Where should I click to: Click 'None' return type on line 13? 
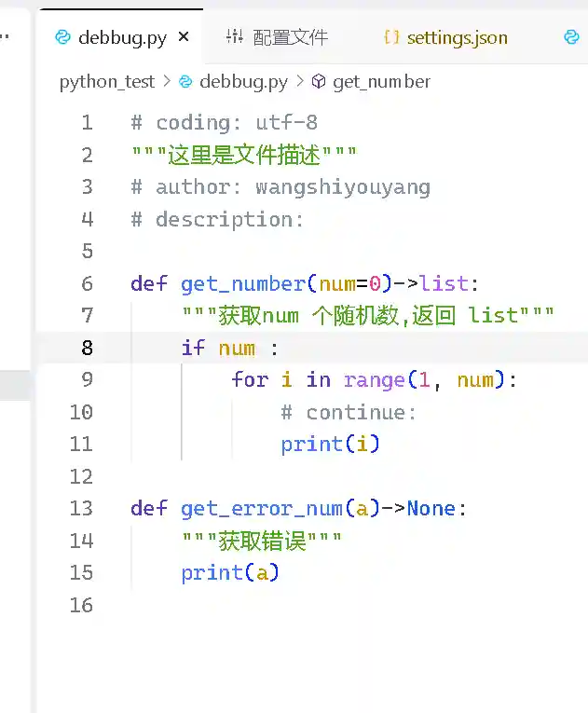click(x=431, y=508)
